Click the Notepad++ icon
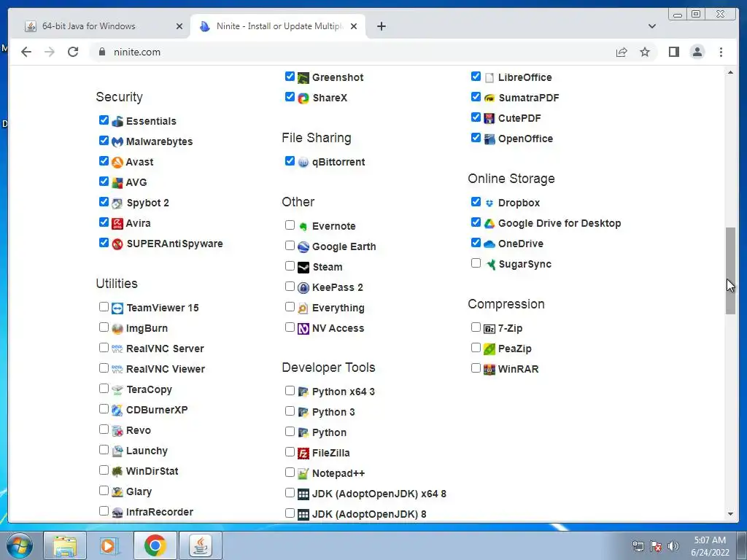 [303, 474]
